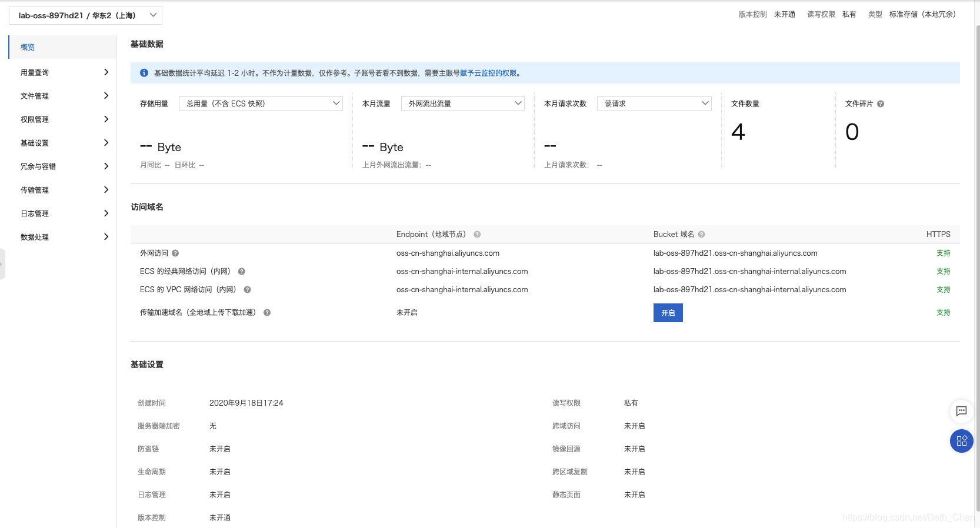The width and height of the screenshot is (980, 528).
Task: Open 赋予云监控的权限 link
Action: (488, 73)
